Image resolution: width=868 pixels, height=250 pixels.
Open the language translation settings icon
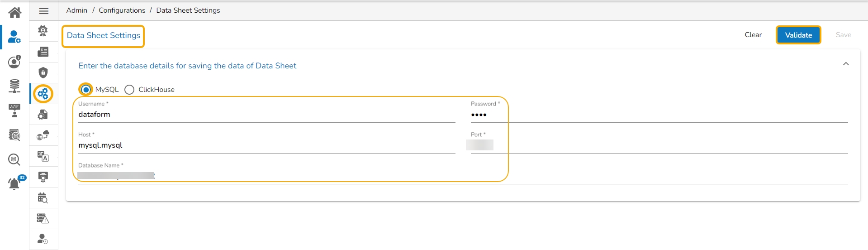[43, 156]
